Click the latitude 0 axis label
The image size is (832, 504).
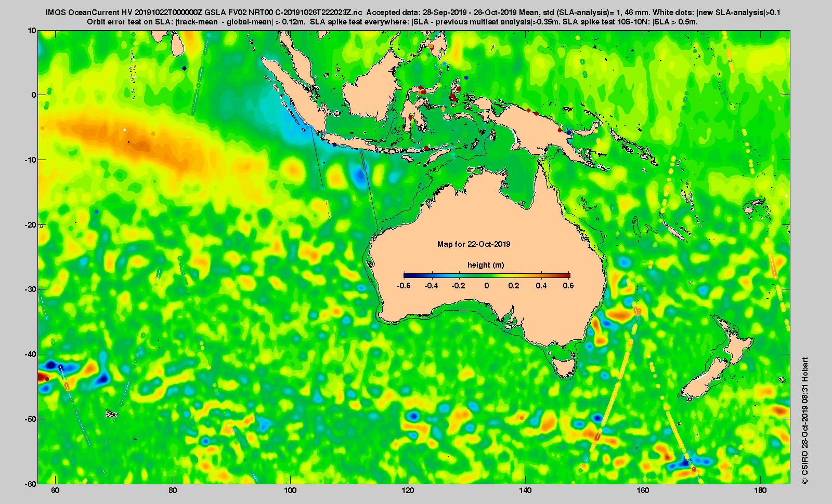click(34, 95)
